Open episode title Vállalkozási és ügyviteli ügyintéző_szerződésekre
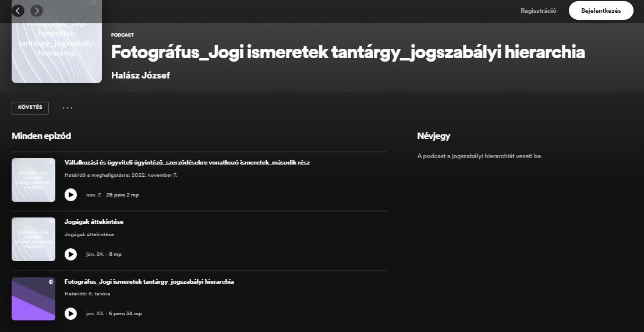644x332 pixels. [187, 162]
